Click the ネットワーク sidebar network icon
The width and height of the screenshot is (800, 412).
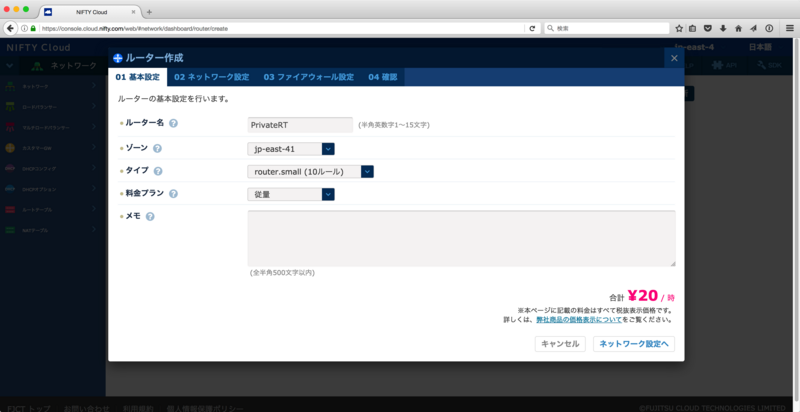pos(11,87)
